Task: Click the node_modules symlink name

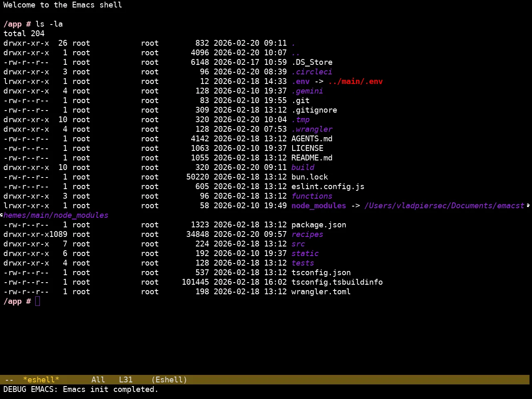Action: tap(319, 206)
